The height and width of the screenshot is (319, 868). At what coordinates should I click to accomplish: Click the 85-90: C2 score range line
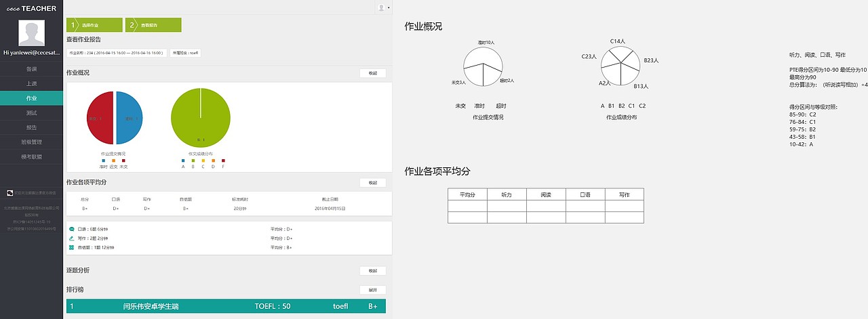(802, 114)
